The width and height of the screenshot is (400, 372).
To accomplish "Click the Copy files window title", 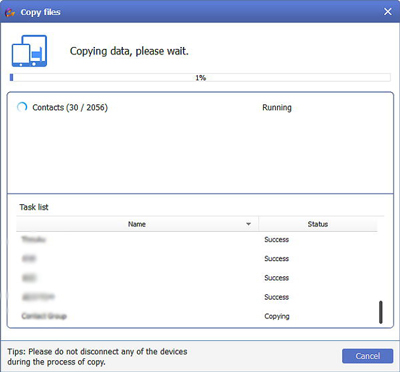I will pos(40,12).
